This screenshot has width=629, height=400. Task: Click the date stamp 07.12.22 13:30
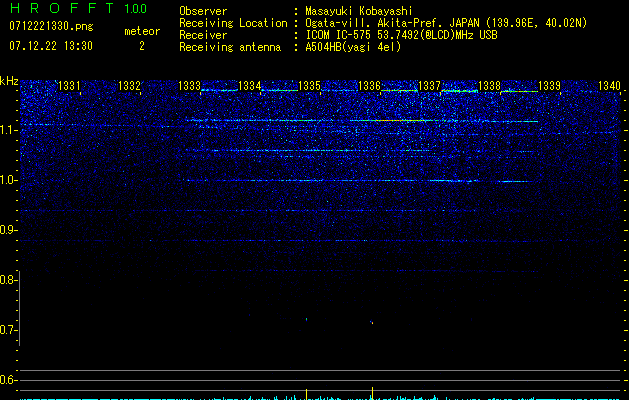[x=51, y=46]
